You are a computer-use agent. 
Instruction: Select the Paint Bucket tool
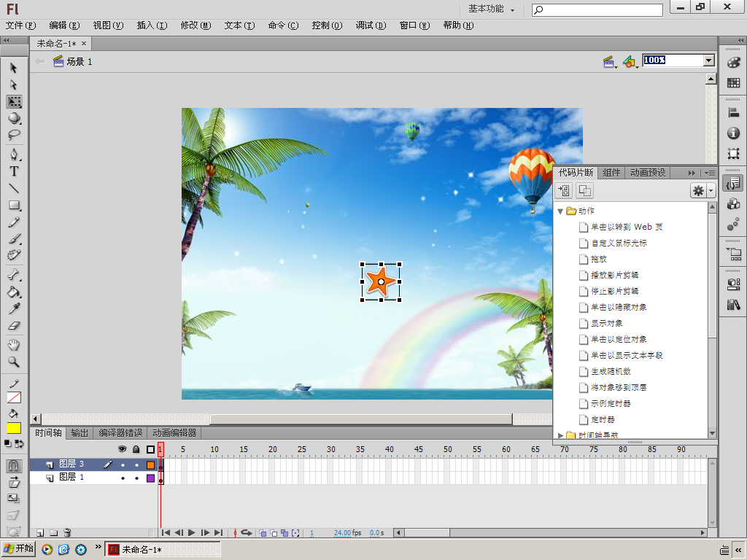click(14, 292)
